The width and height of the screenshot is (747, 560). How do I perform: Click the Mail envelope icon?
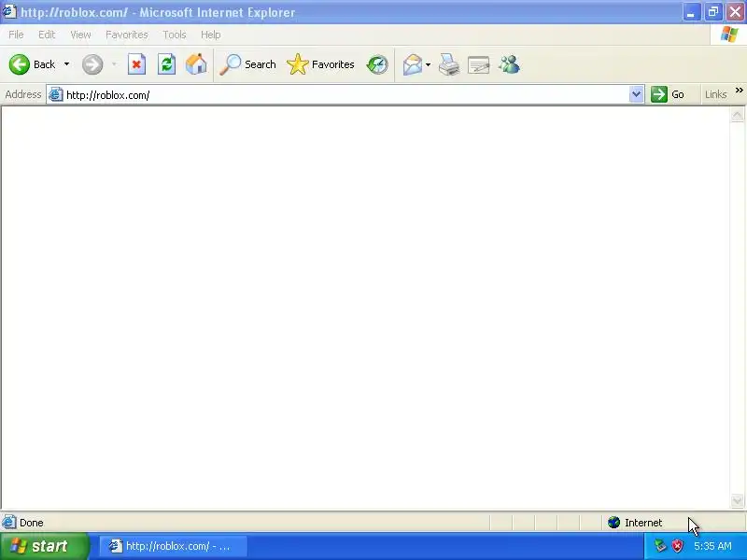point(413,64)
